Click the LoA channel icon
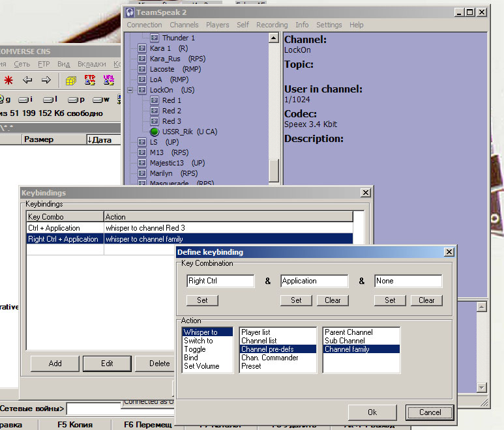 coord(142,79)
